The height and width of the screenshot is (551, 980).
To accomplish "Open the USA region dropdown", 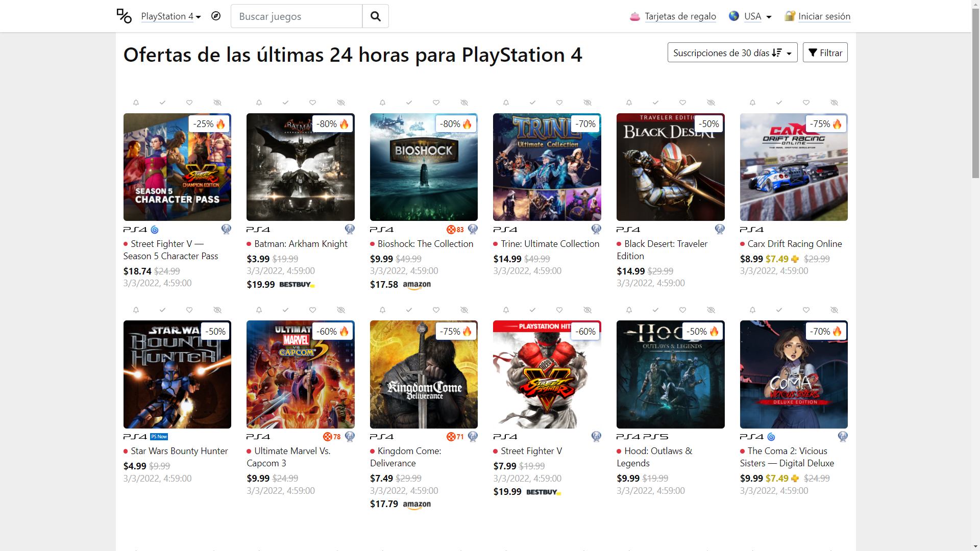I will [757, 16].
